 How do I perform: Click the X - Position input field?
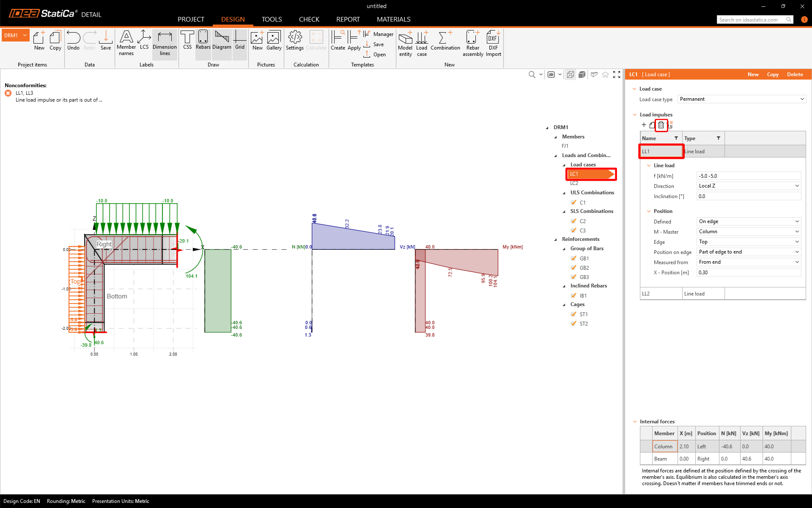(x=748, y=273)
